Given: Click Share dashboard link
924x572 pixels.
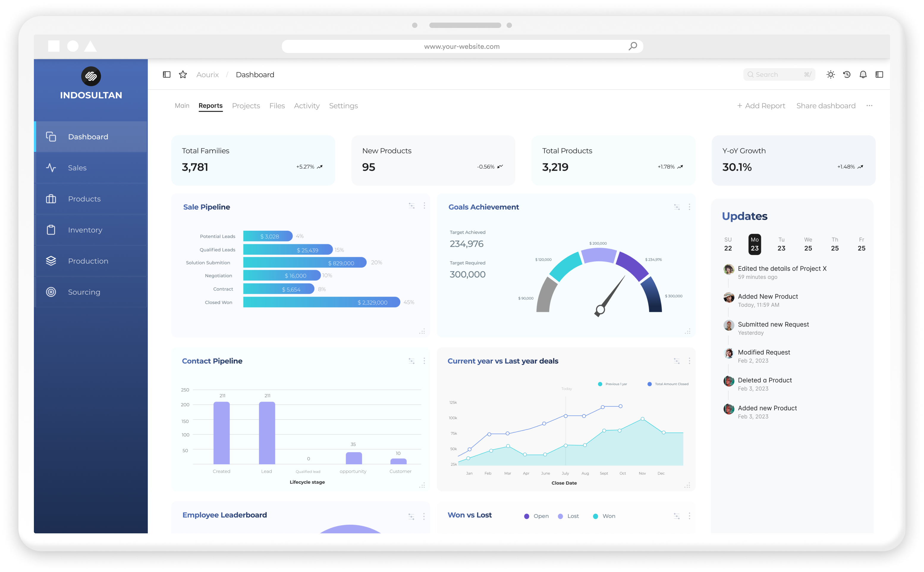Looking at the screenshot, I should (826, 106).
